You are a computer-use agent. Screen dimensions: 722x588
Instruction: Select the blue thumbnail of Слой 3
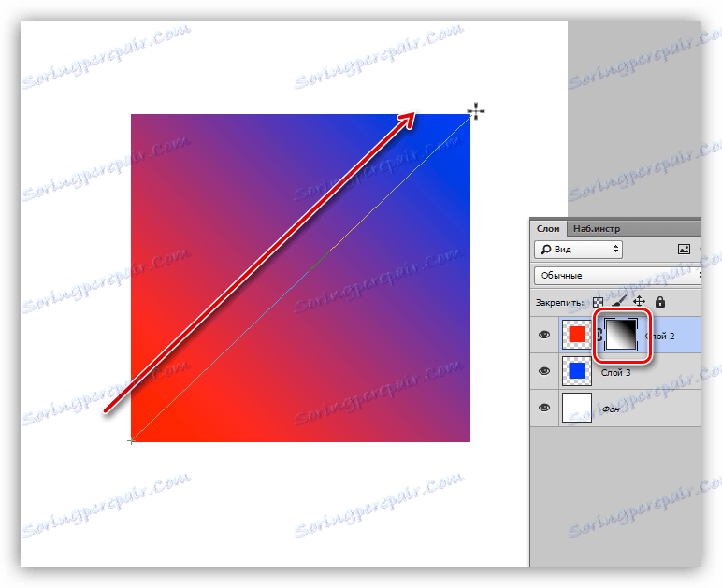[577, 371]
